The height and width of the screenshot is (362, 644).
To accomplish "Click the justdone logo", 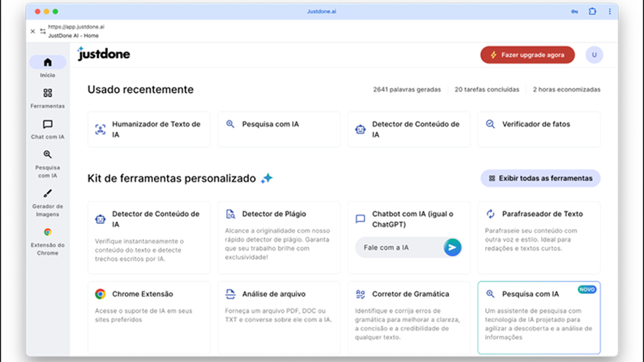I will (104, 54).
